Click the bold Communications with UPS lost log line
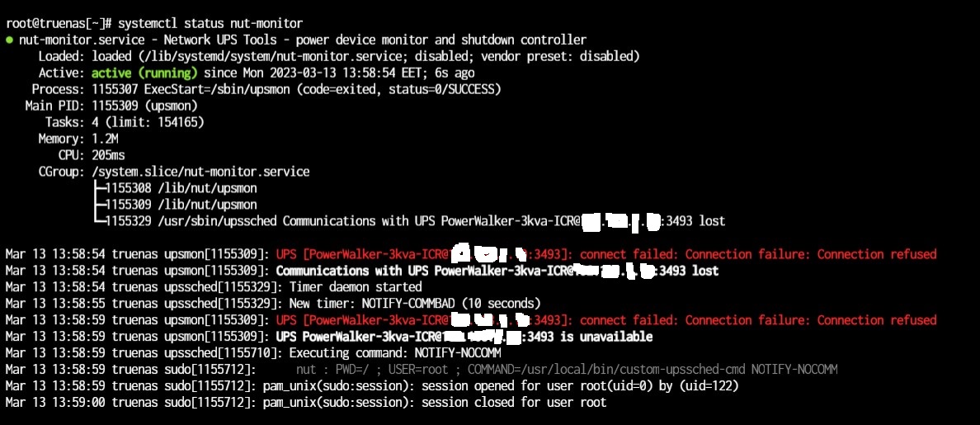The width and height of the screenshot is (980, 425). click(x=497, y=271)
